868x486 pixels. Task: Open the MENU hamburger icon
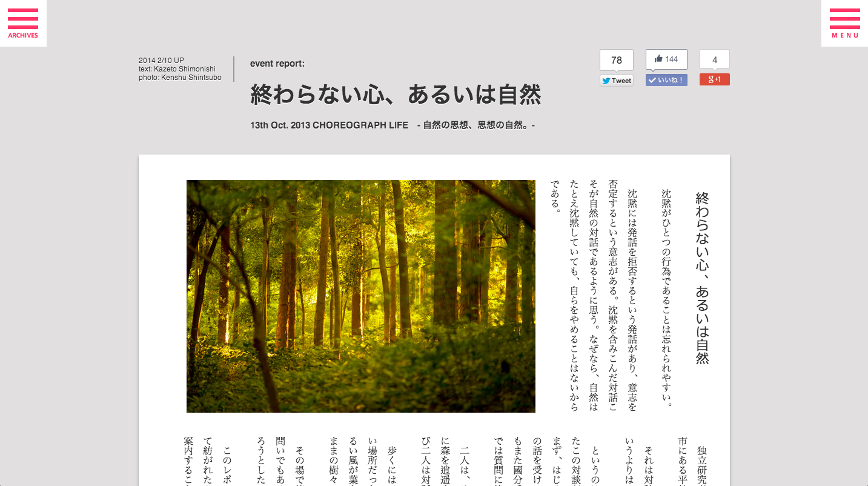(x=844, y=23)
